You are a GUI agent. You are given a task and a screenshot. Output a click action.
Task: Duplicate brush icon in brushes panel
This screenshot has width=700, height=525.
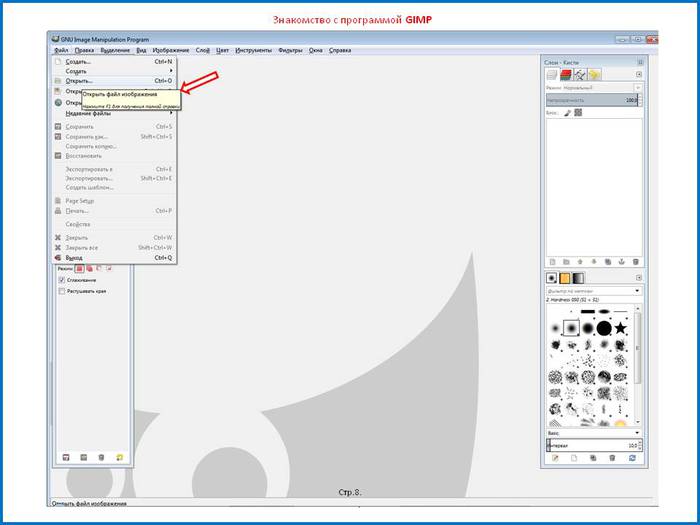593,458
